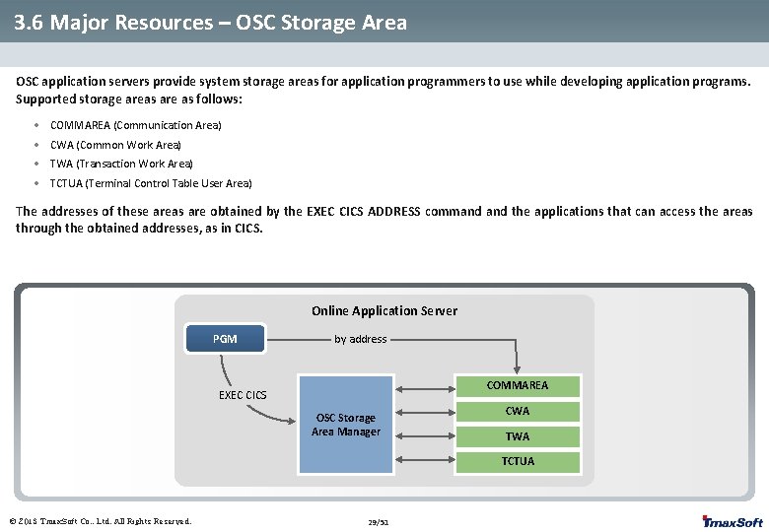The image size is (769, 532).
Task: Select the "TCTUA (Terminal Control Table User Area)" bullet
Action: (151, 183)
